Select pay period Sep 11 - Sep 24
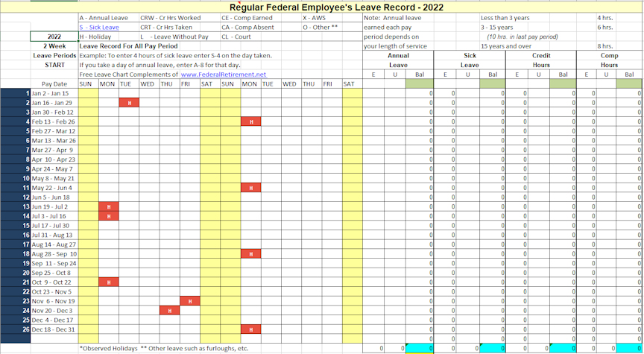This screenshot has height=354, width=644. click(x=54, y=263)
